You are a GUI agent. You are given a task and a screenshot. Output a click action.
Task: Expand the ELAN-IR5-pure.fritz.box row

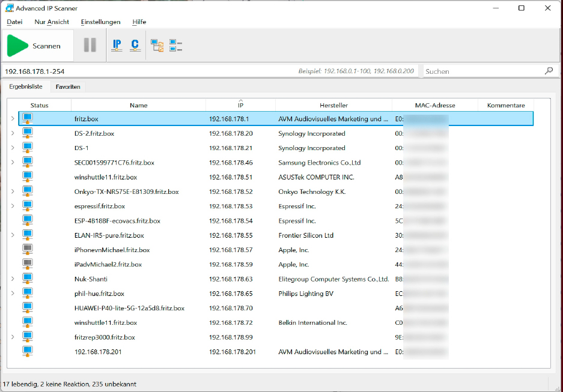click(x=13, y=235)
